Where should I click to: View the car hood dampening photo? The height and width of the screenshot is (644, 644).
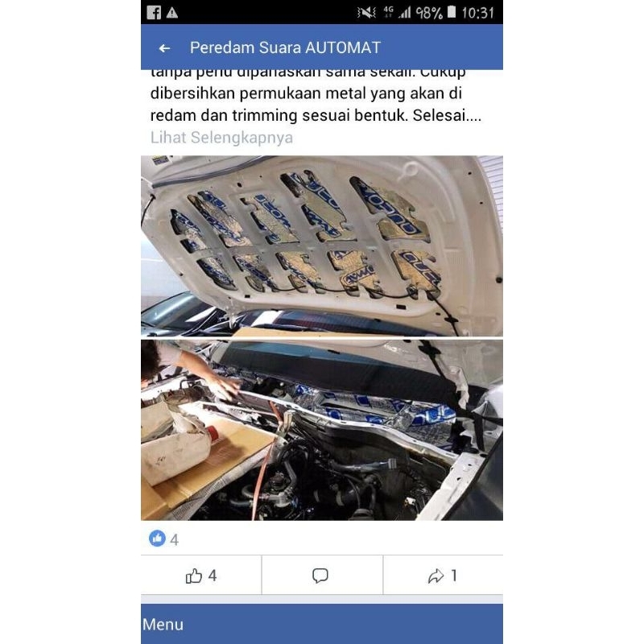click(x=321, y=246)
